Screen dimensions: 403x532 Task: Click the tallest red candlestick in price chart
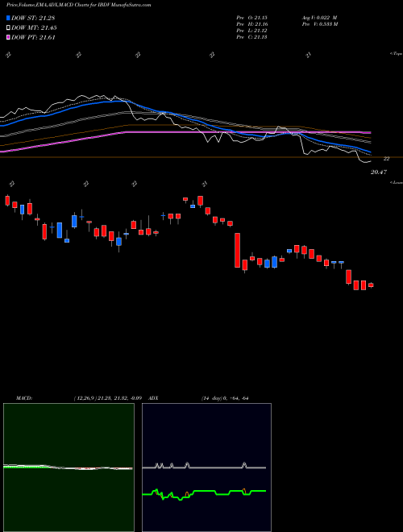pos(238,250)
